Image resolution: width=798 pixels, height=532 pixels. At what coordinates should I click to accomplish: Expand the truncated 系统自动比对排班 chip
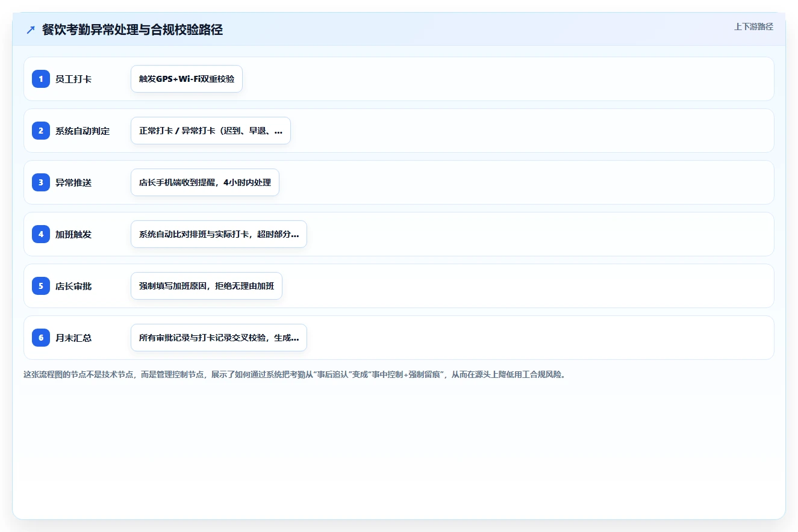point(219,234)
